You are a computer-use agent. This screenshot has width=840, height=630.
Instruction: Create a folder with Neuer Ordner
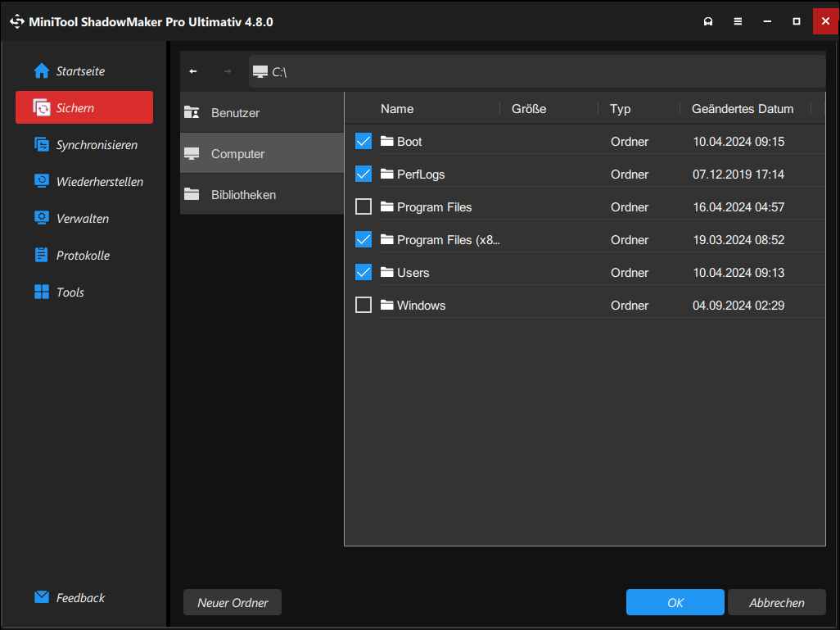[233, 603]
